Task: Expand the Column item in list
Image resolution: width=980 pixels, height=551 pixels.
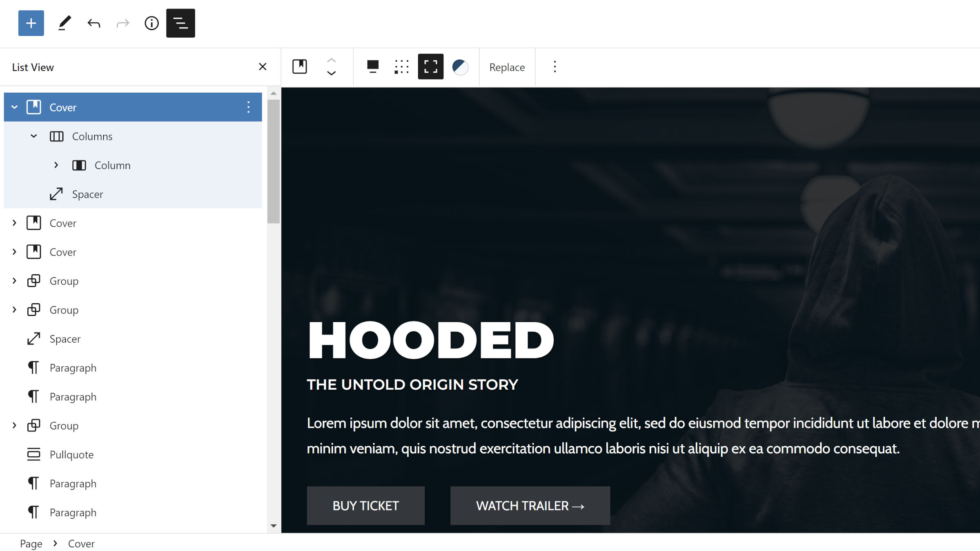Action: [56, 165]
